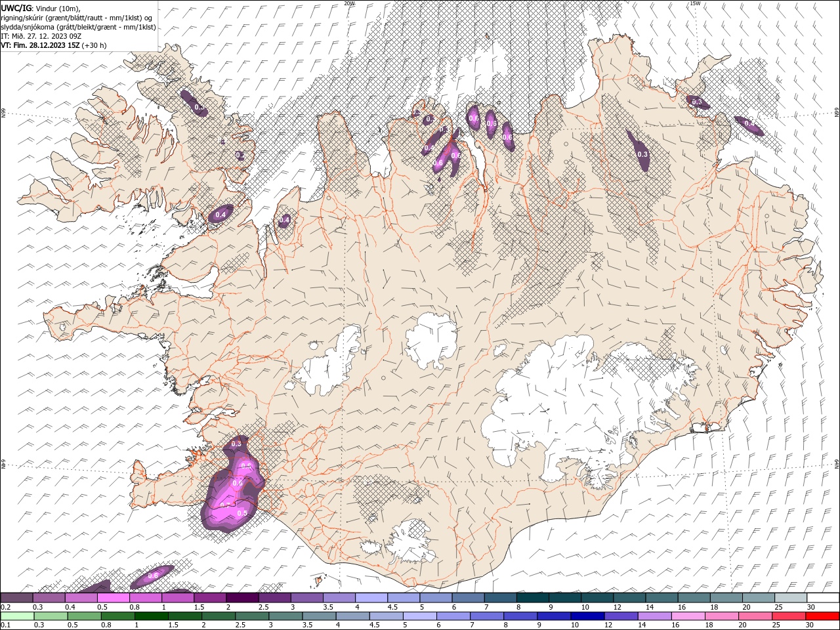Select the light gray 25–30 snow legend swatch
The width and height of the screenshot is (840, 630).
point(790,598)
